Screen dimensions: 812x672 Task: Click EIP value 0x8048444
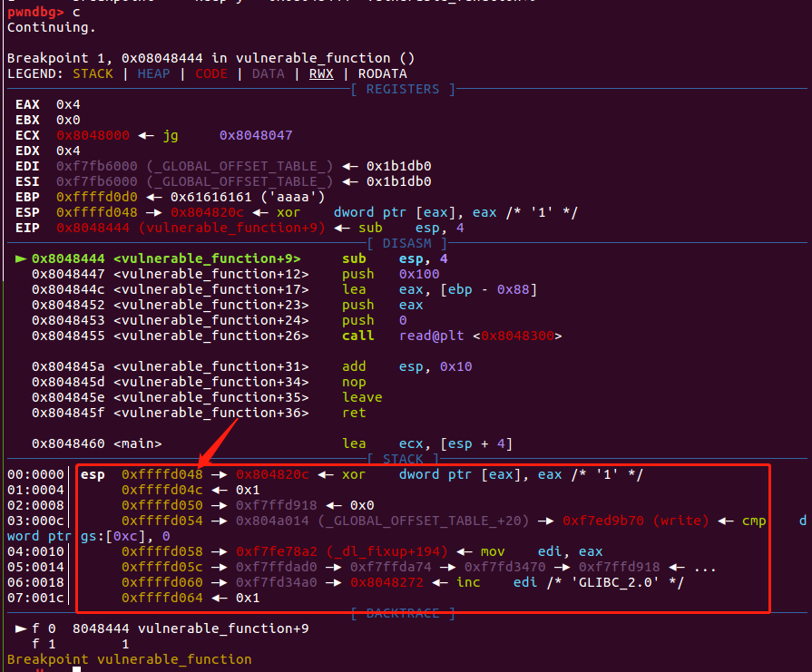point(93,228)
